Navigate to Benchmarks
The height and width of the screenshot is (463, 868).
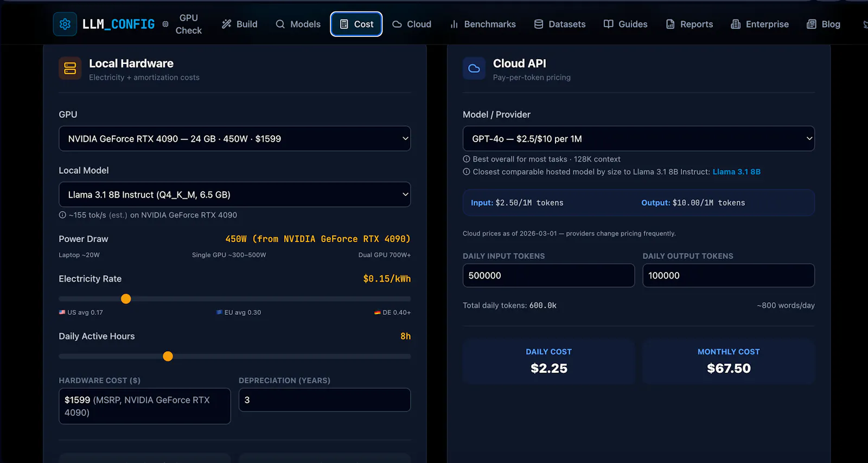[482, 24]
